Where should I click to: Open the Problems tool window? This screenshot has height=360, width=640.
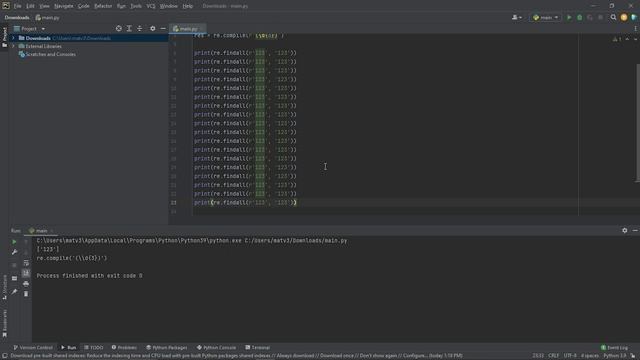coord(124,348)
